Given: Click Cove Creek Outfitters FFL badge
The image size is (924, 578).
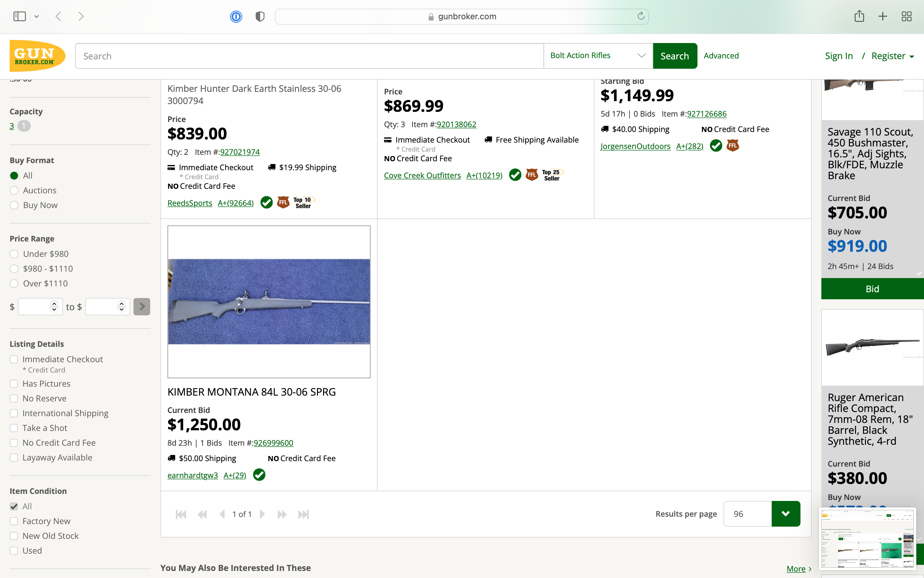Looking at the screenshot, I should click(x=532, y=175).
